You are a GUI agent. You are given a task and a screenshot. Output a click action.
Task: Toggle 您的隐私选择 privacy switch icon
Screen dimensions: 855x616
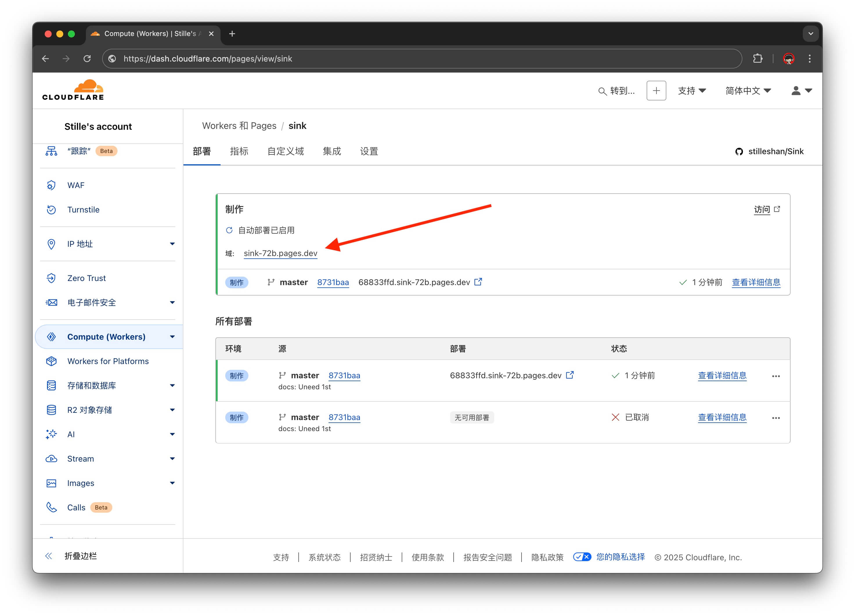click(582, 557)
